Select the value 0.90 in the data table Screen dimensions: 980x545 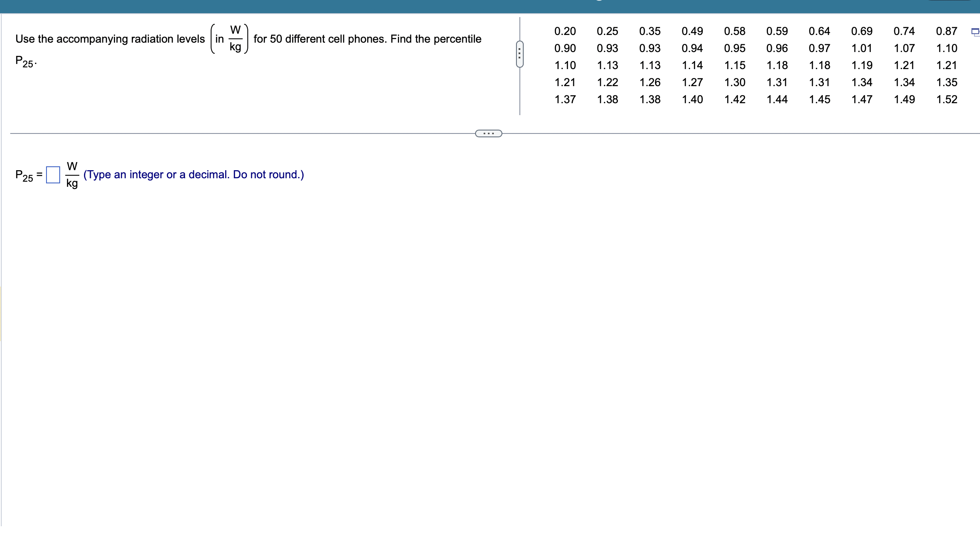pos(566,48)
